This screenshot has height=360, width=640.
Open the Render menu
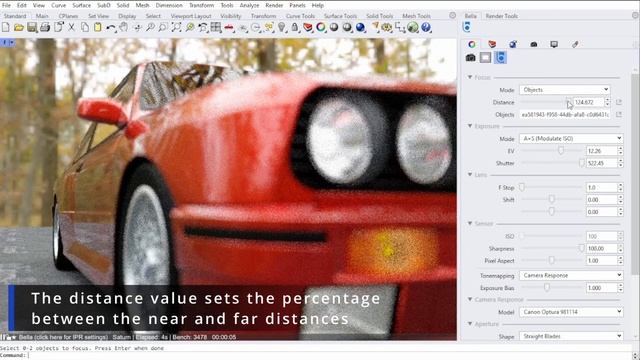274,5
